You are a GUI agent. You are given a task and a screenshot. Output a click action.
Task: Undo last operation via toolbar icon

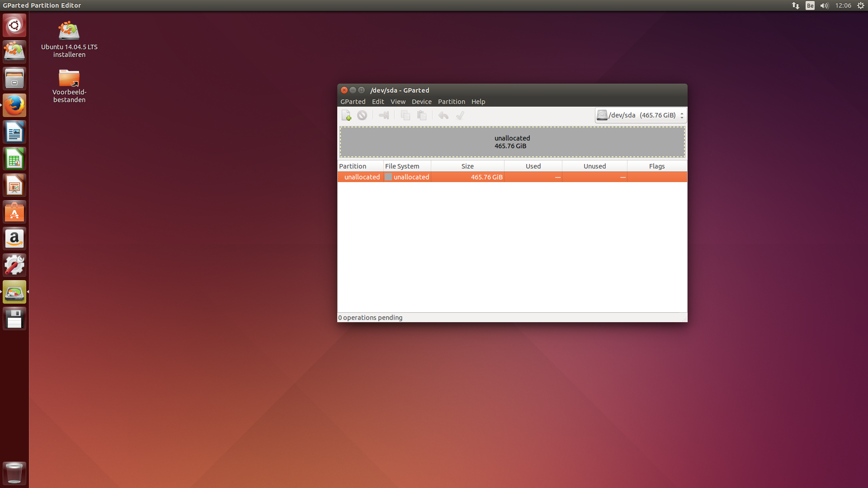click(x=443, y=116)
